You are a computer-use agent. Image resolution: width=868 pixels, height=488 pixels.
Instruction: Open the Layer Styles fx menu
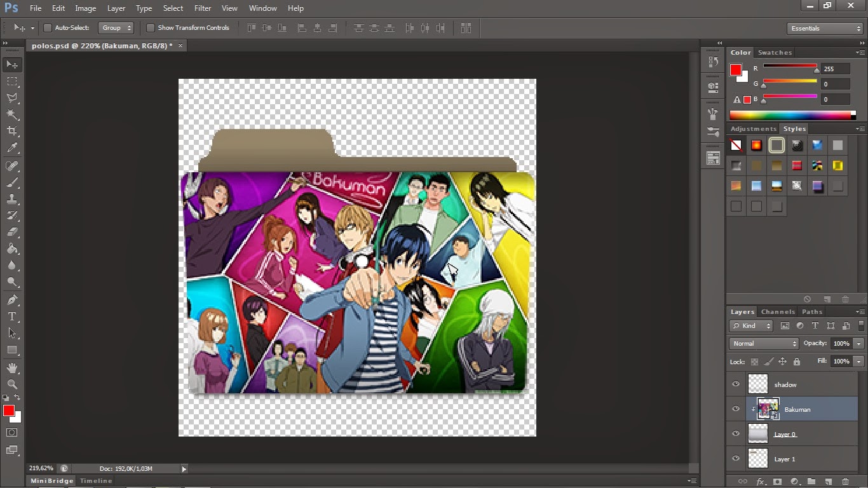[761, 481]
